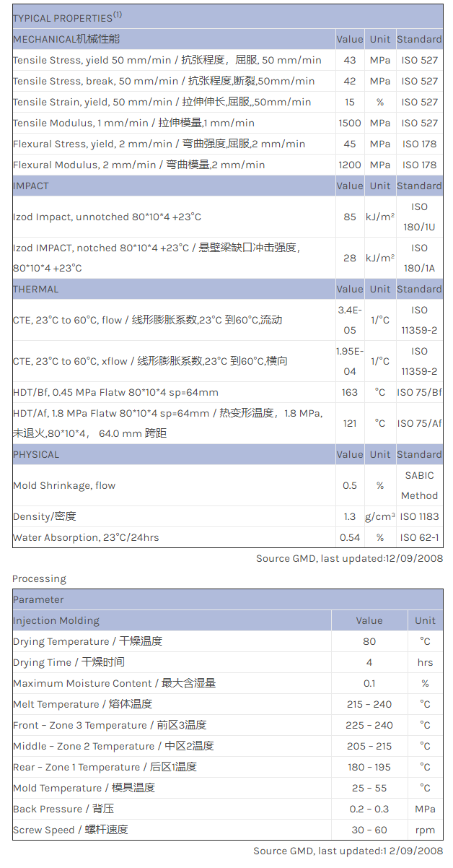Select the ISO 75/Bf standard cell

[419, 392]
